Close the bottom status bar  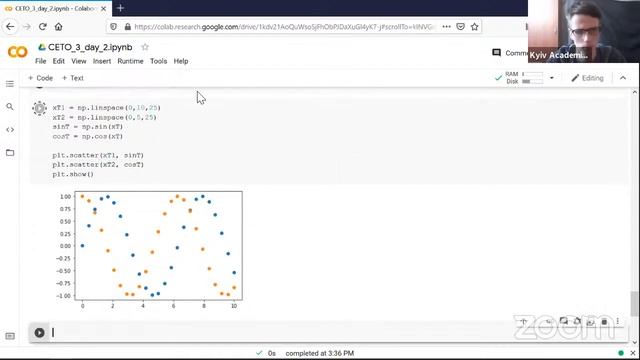click(633, 353)
